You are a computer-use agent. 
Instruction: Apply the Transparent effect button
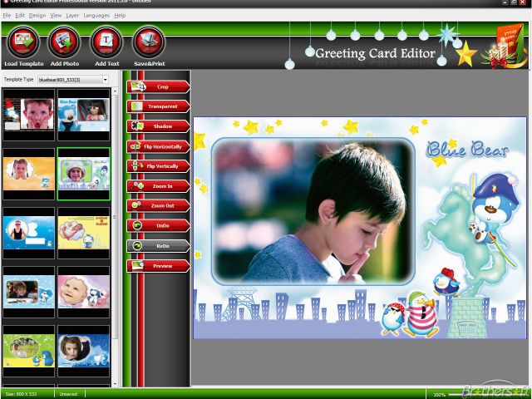(158, 106)
